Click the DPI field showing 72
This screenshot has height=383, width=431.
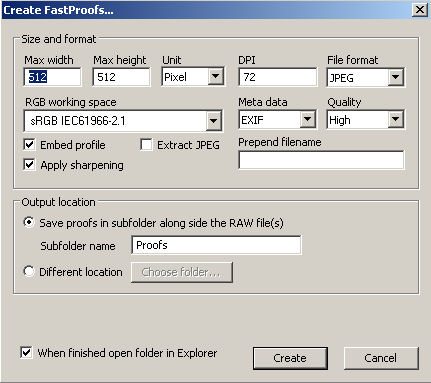pyautogui.click(x=278, y=77)
